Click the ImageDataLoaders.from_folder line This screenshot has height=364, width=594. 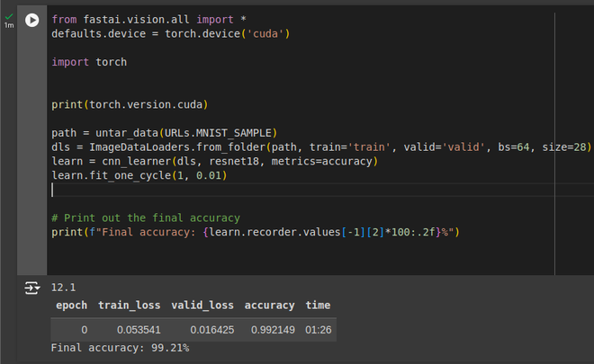pos(270,146)
